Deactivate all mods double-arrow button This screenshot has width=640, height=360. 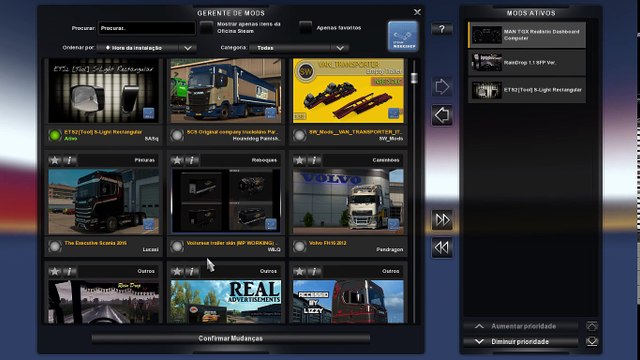click(442, 247)
